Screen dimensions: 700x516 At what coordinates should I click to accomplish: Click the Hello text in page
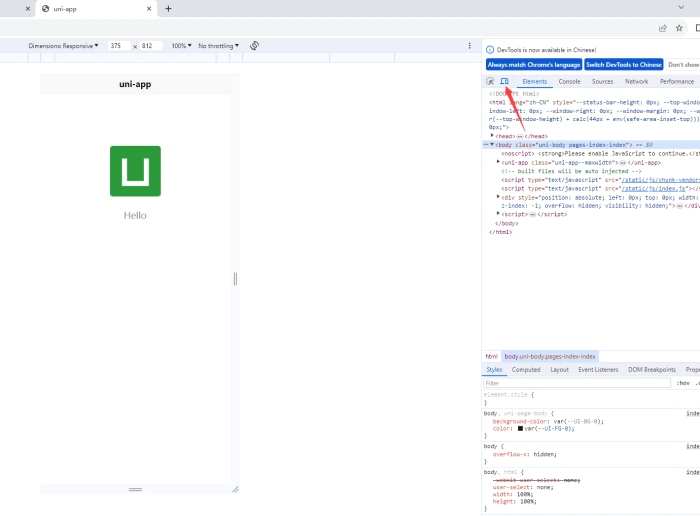[x=135, y=215]
